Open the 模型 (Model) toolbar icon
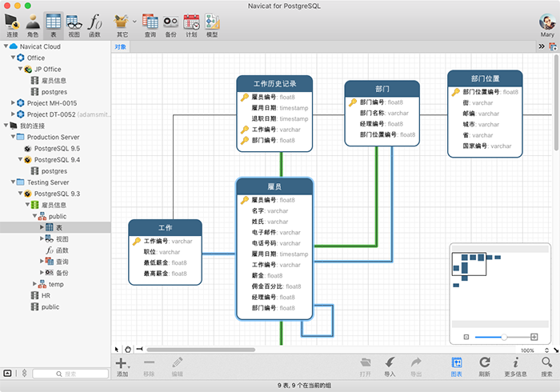The width and height of the screenshot is (560, 392). tap(212, 25)
